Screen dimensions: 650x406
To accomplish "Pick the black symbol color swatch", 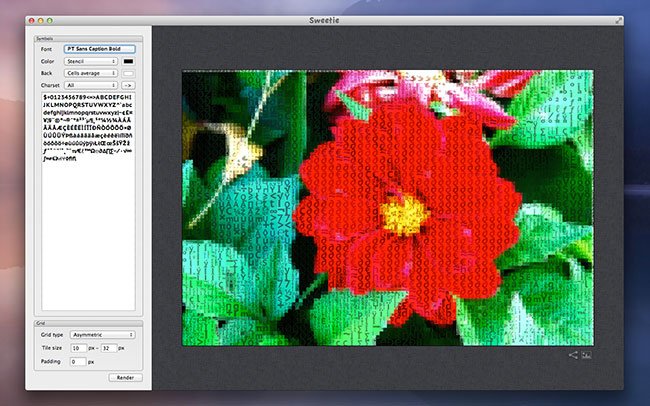I will [128, 61].
